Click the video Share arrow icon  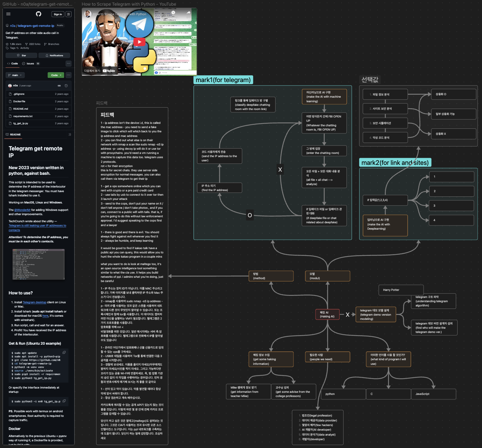(x=188, y=12)
